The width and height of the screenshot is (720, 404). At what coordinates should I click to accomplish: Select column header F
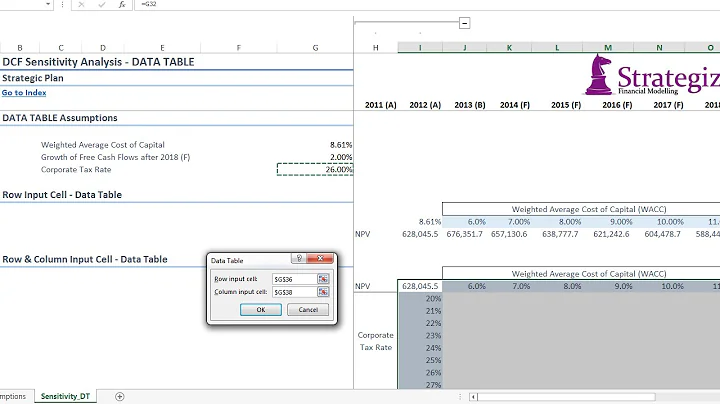(239, 48)
